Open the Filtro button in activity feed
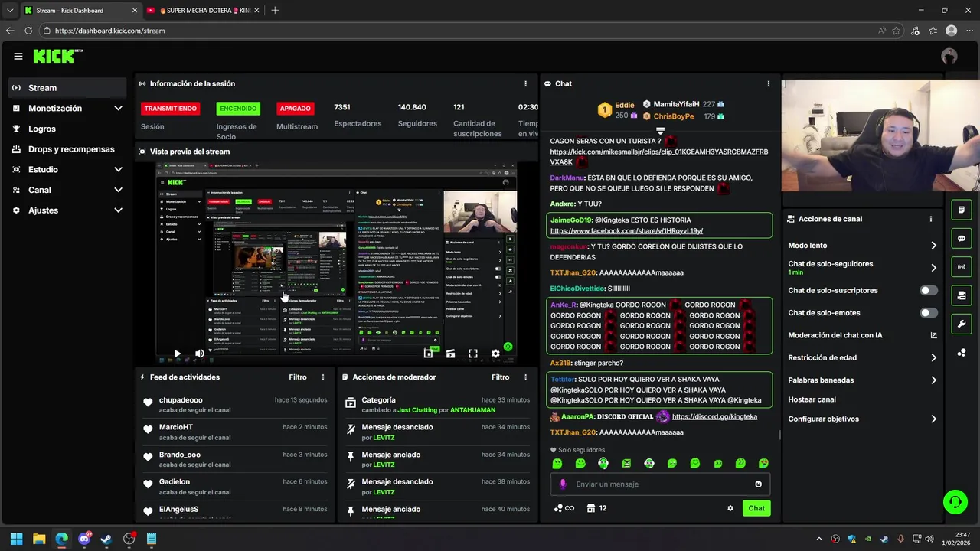Image resolution: width=980 pixels, height=551 pixels. (x=298, y=377)
